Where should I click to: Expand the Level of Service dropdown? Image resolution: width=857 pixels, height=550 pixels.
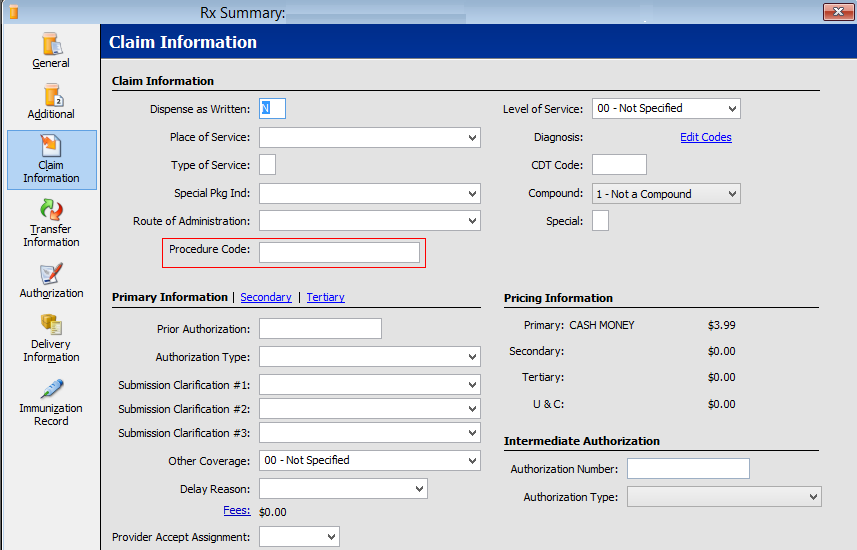pos(666,108)
